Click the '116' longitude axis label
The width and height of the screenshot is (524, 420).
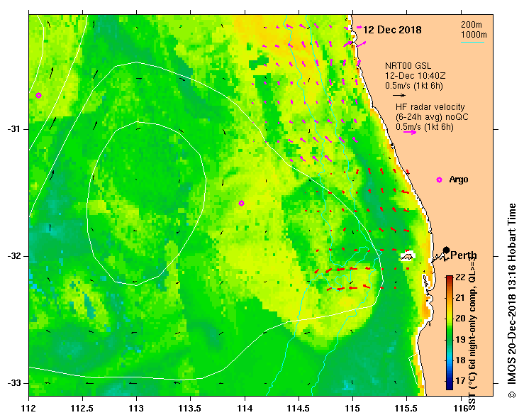tap(461, 409)
